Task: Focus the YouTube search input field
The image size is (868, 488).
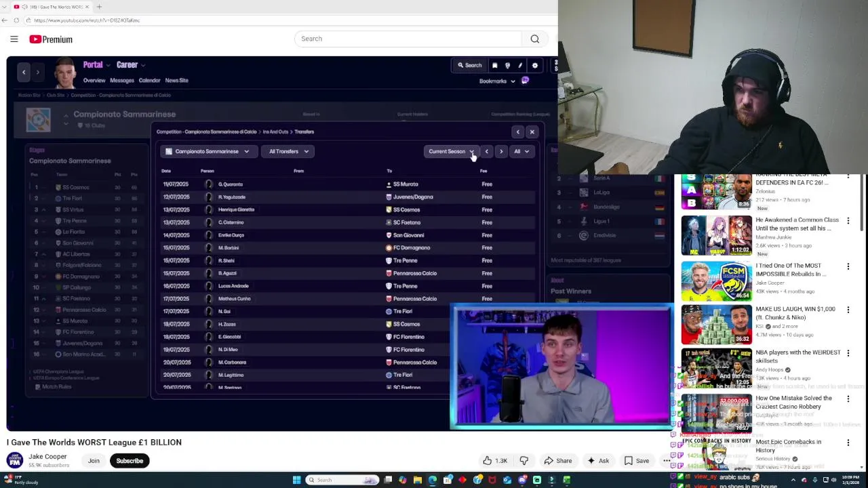Action: pos(409,39)
